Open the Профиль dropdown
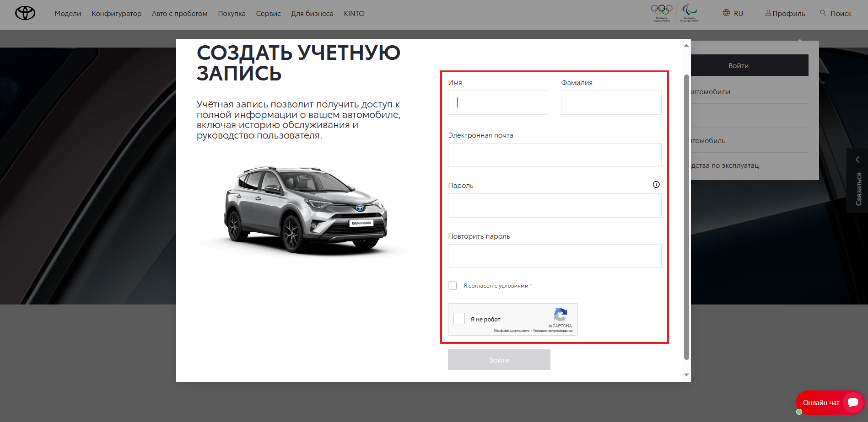The height and width of the screenshot is (422, 868). (789, 14)
